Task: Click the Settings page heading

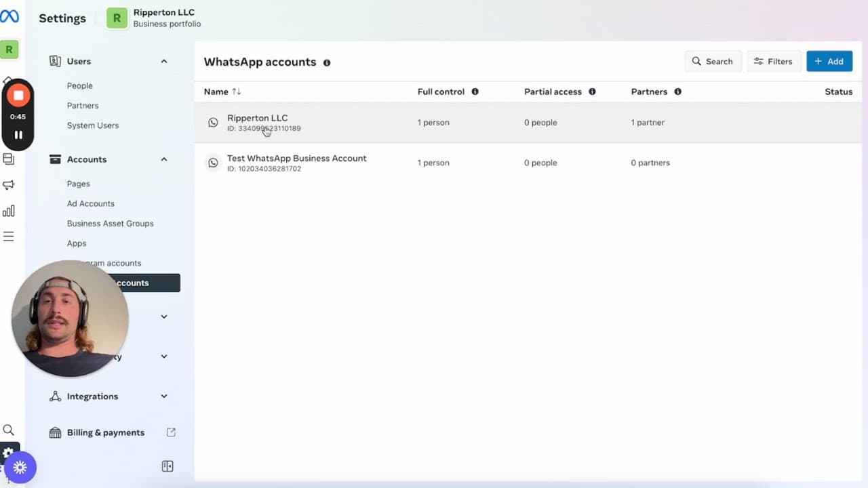Action: [x=62, y=18]
